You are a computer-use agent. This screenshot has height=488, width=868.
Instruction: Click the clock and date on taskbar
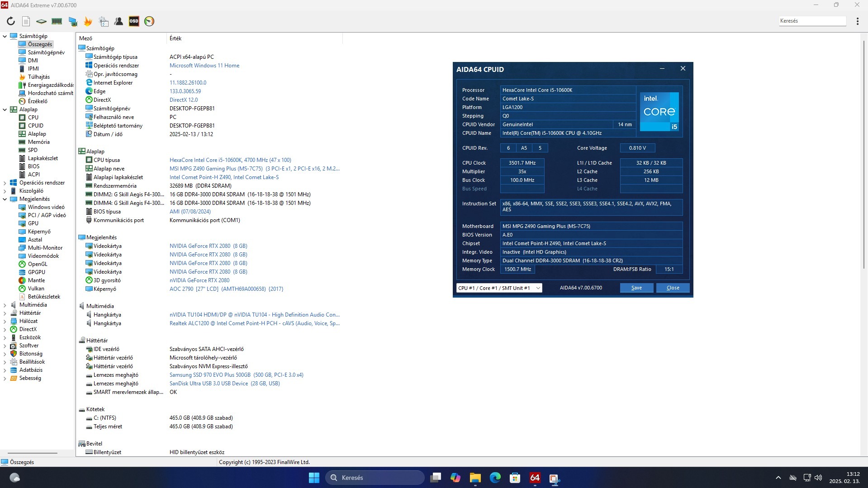pos(844,478)
